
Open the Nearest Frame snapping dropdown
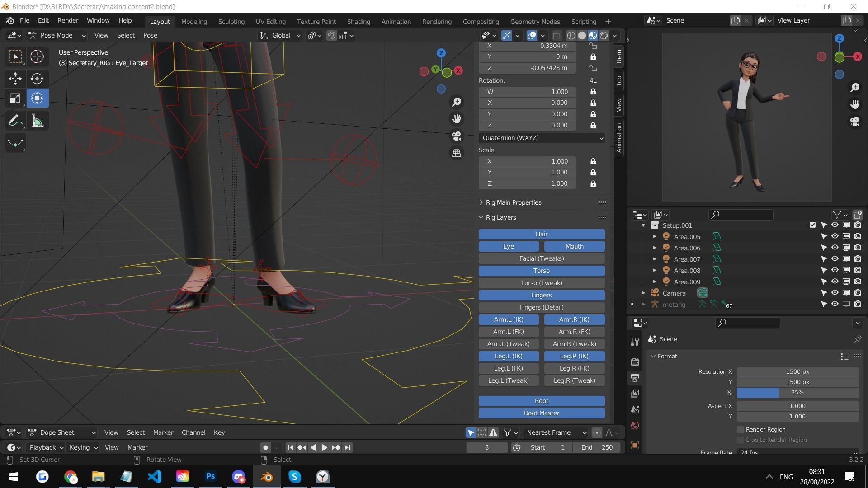pos(556,432)
